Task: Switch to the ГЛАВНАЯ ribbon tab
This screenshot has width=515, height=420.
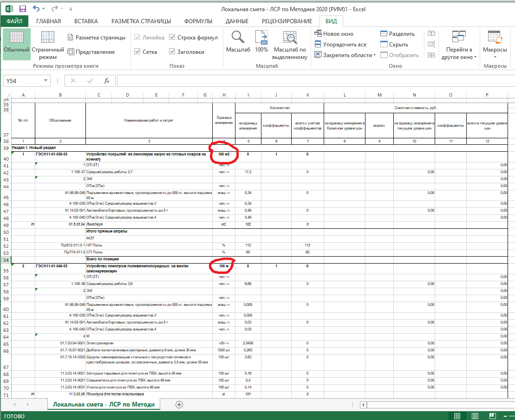Action: pos(48,21)
